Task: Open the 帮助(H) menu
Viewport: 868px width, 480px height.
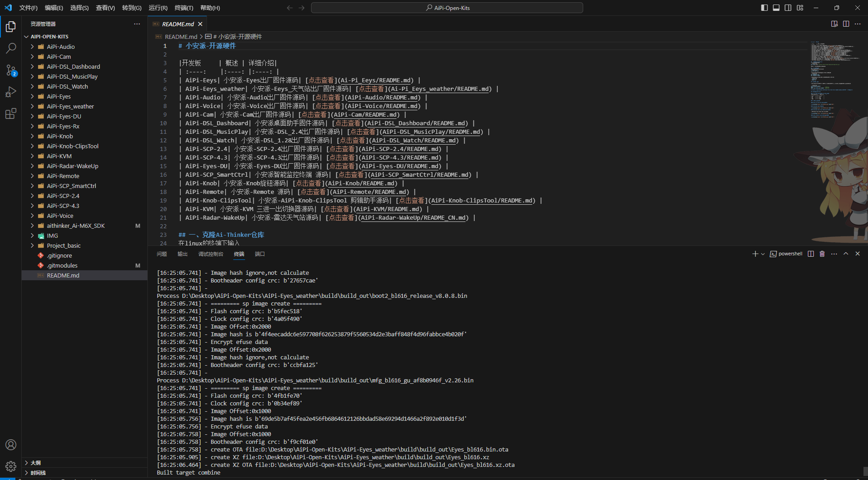Action: (x=210, y=8)
